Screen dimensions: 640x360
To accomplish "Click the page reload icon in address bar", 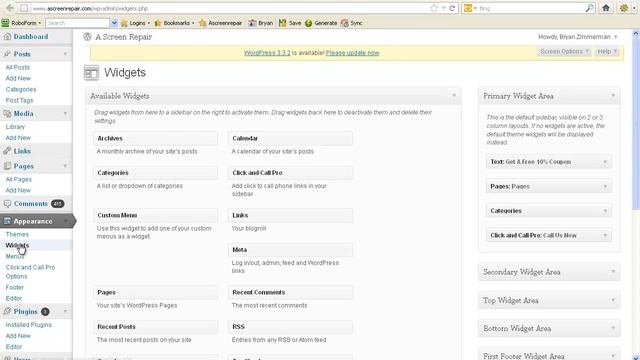I will click(452, 8).
